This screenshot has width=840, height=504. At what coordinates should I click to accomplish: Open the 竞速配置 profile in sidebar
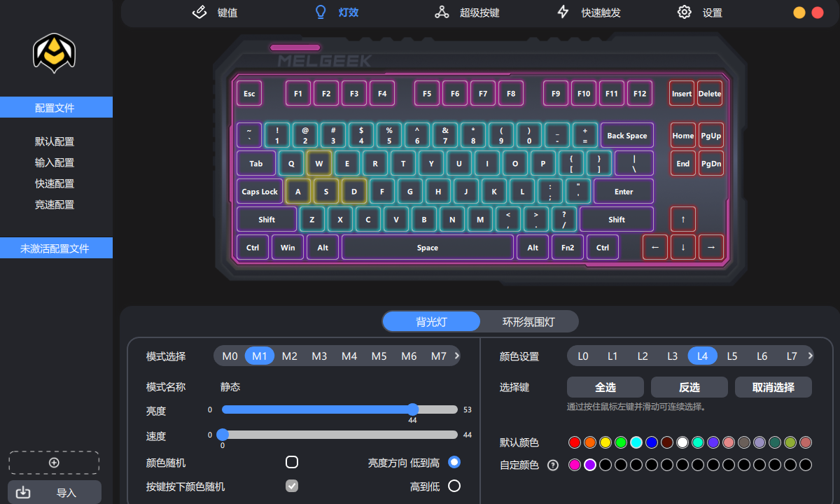pos(53,204)
